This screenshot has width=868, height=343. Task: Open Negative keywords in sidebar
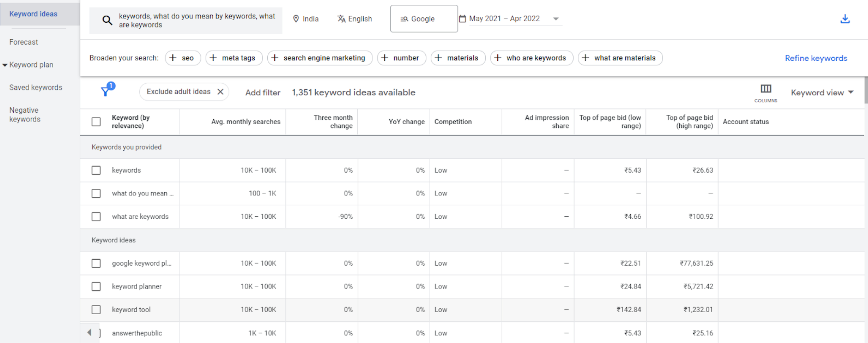(x=25, y=115)
